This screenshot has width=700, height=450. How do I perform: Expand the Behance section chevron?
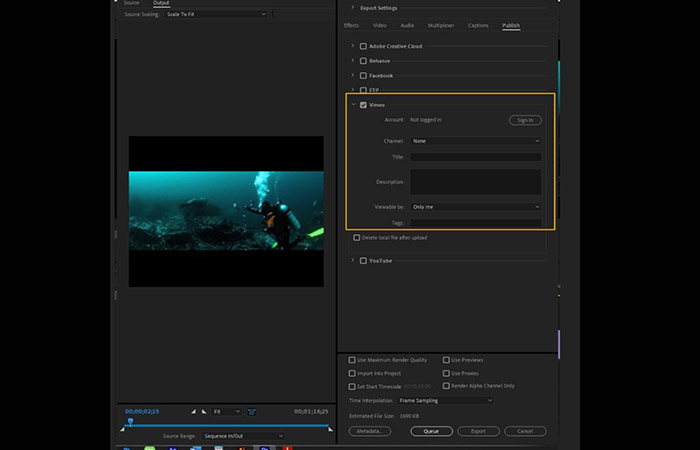click(352, 60)
